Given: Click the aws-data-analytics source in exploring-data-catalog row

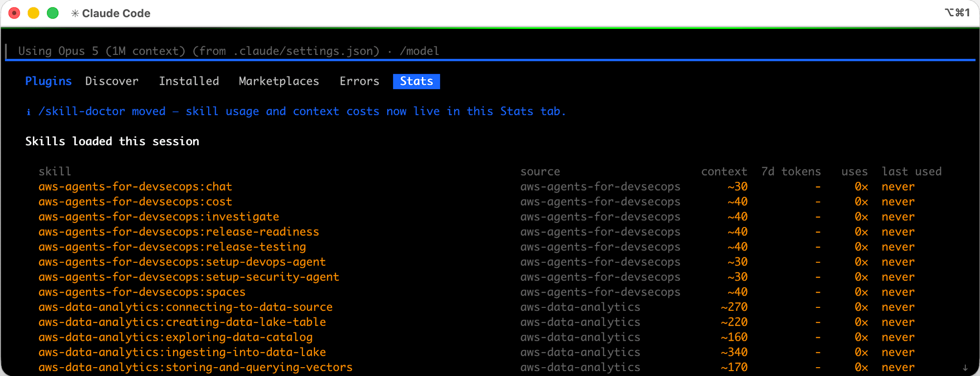Looking at the screenshot, I should pyautogui.click(x=580, y=337).
